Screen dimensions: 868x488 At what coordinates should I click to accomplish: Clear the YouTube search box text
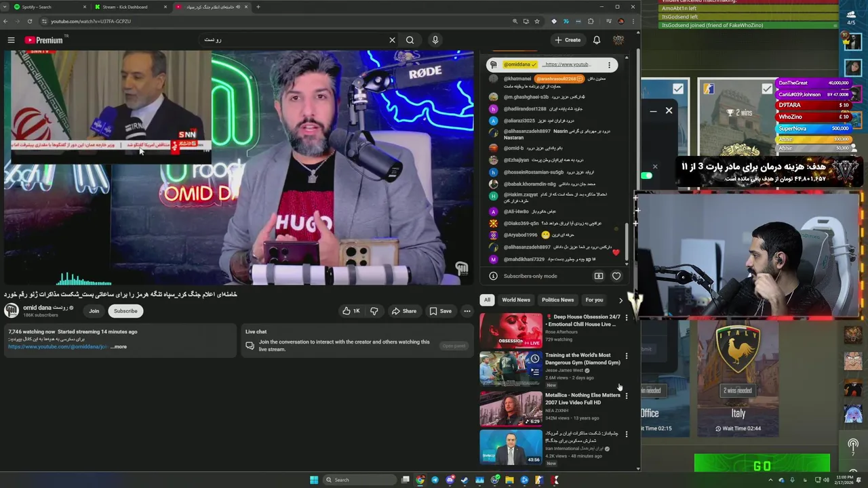tap(392, 40)
